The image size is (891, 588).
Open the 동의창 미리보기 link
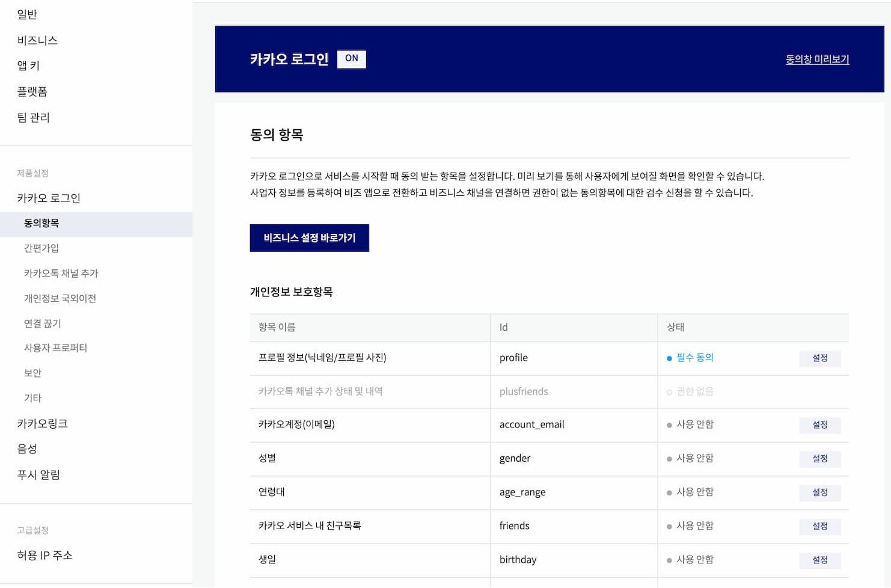pyautogui.click(x=817, y=59)
